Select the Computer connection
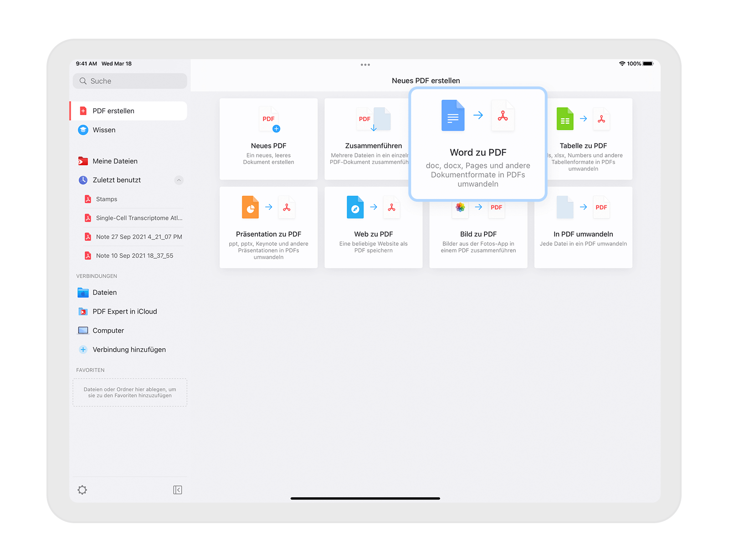Viewport: 729px width, 560px height. (x=108, y=331)
